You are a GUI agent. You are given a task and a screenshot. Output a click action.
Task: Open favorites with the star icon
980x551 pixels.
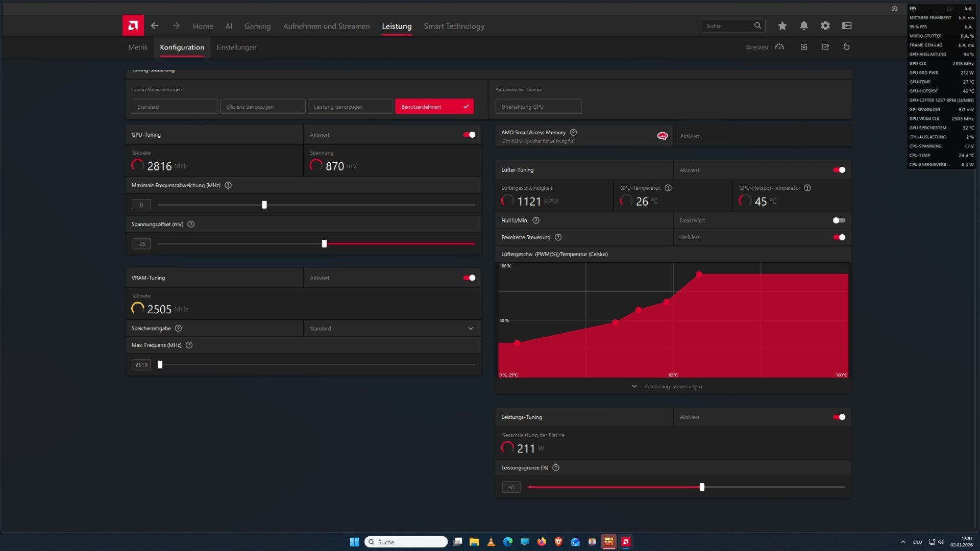point(782,26)
